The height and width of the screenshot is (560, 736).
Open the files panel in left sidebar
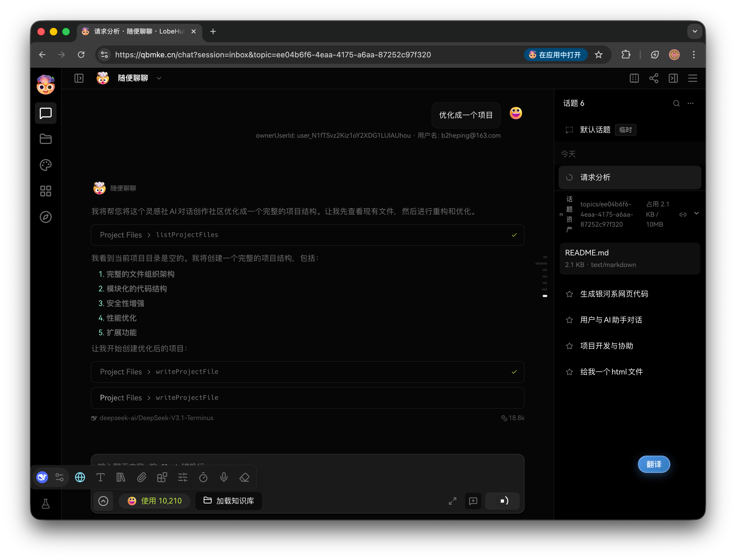click(x=46, y=139)
